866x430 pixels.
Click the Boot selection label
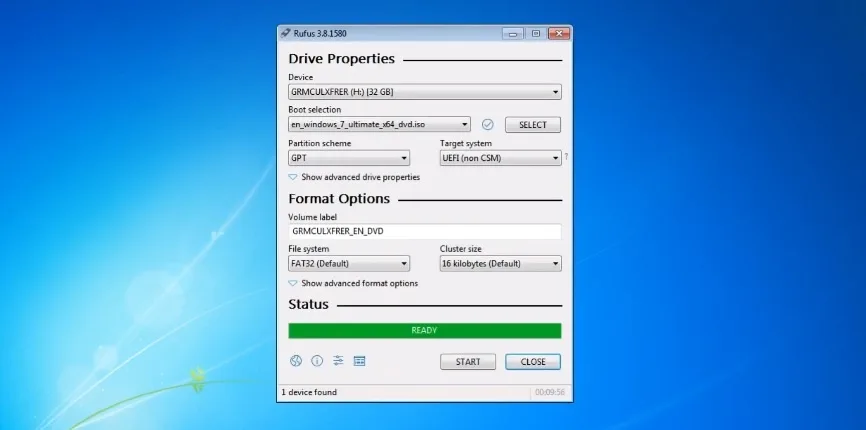[x=315, y=109]
